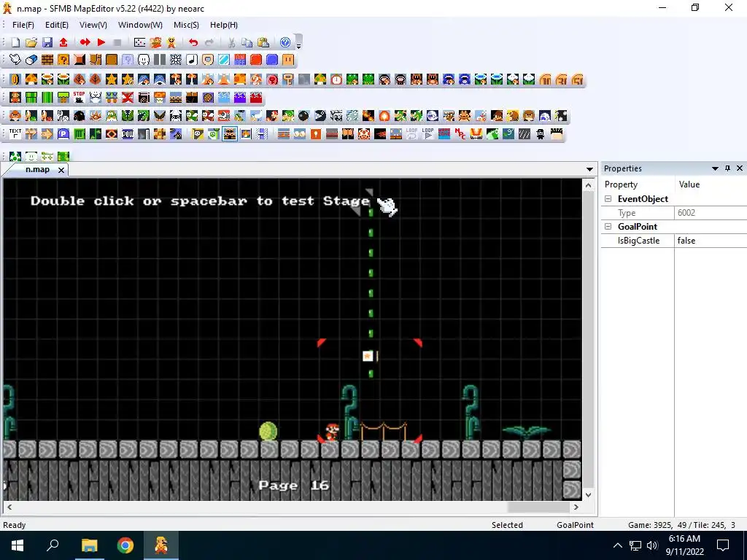Open the Properties panel options dropdown
The image size is (747, 560).
tap(715, 168)
